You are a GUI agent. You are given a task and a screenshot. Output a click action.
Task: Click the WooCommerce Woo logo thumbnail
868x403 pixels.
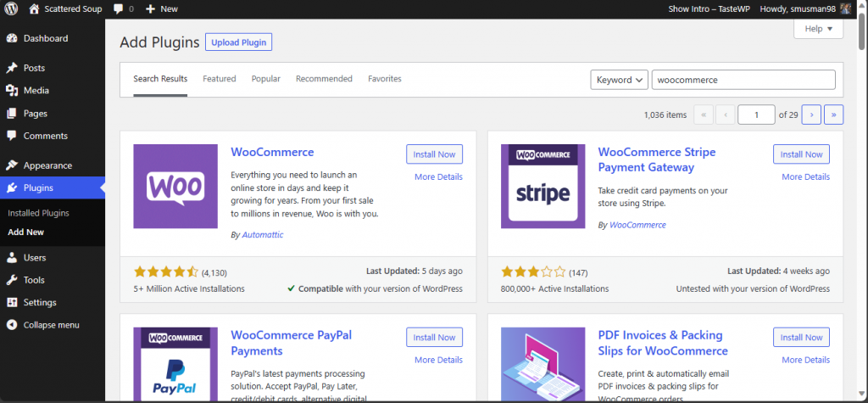tap(175, 187)
